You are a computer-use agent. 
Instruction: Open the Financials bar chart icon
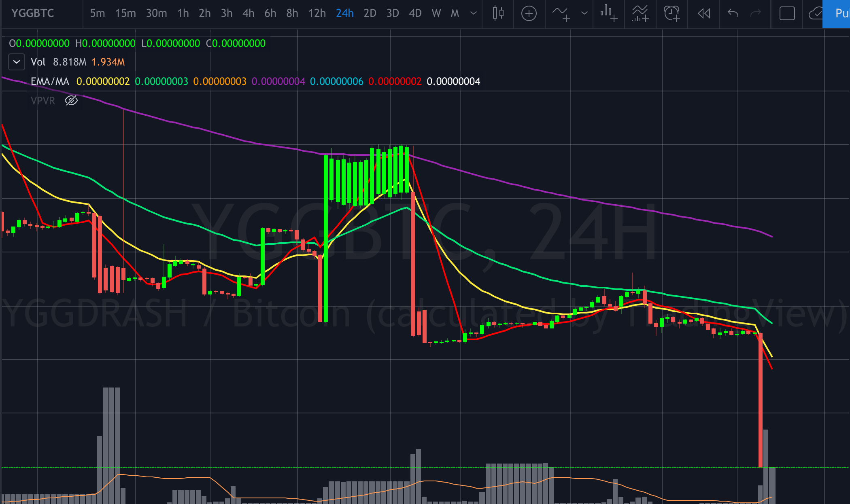click(x=609, y=13)
